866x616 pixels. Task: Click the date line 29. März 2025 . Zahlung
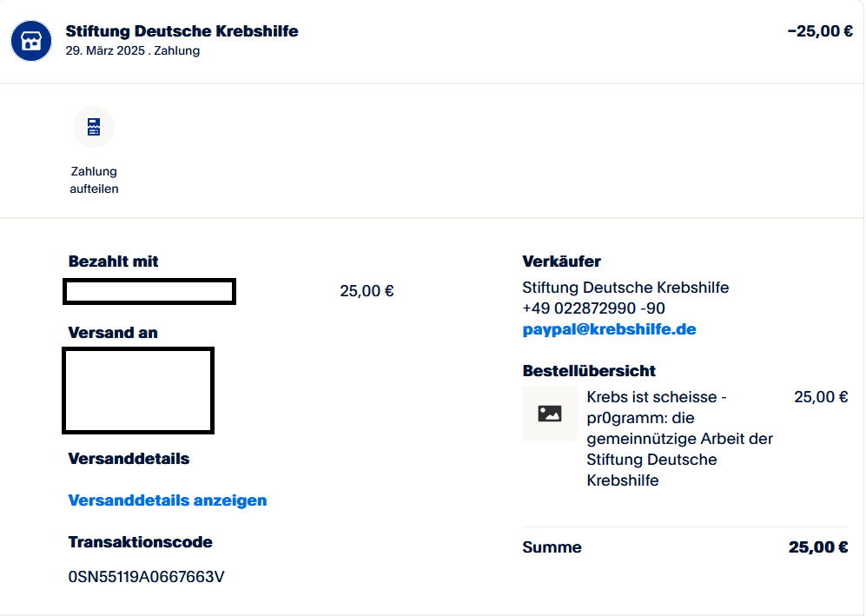point(132,50)
